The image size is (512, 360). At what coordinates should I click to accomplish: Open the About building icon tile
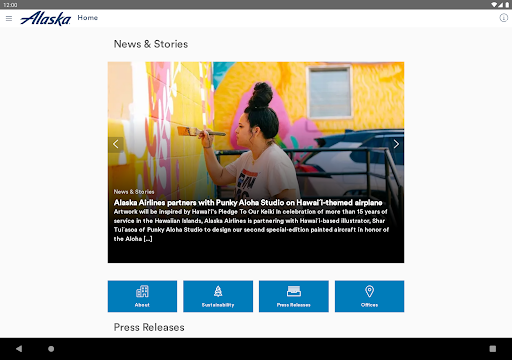point(142,296)
